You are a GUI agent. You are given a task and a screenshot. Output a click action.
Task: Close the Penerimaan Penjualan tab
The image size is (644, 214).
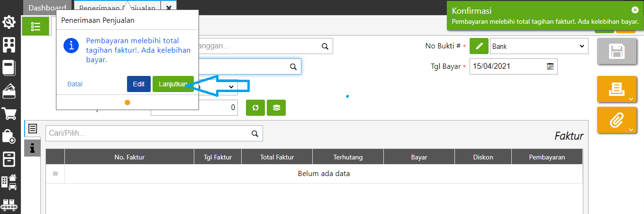click(169, 8)
